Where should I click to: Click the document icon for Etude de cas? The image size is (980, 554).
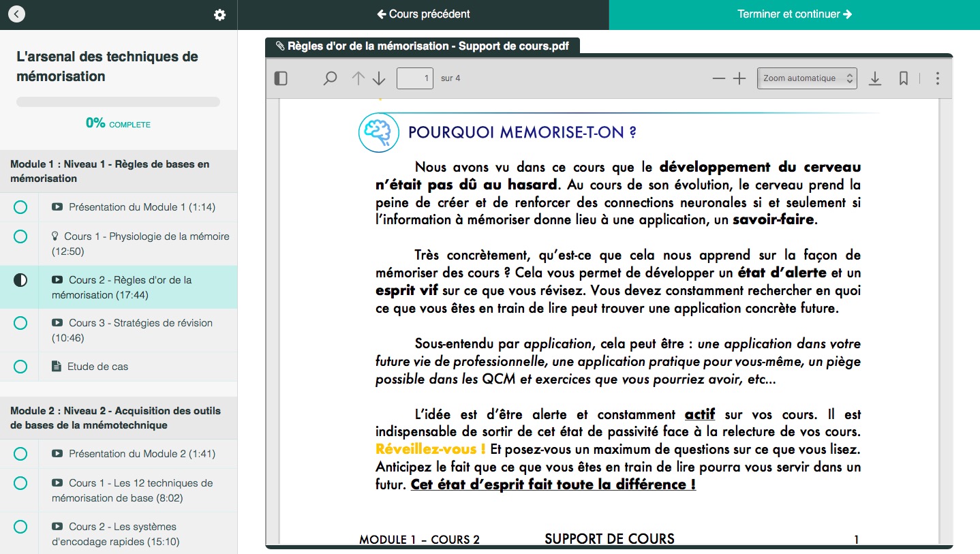tap(57, 367)
